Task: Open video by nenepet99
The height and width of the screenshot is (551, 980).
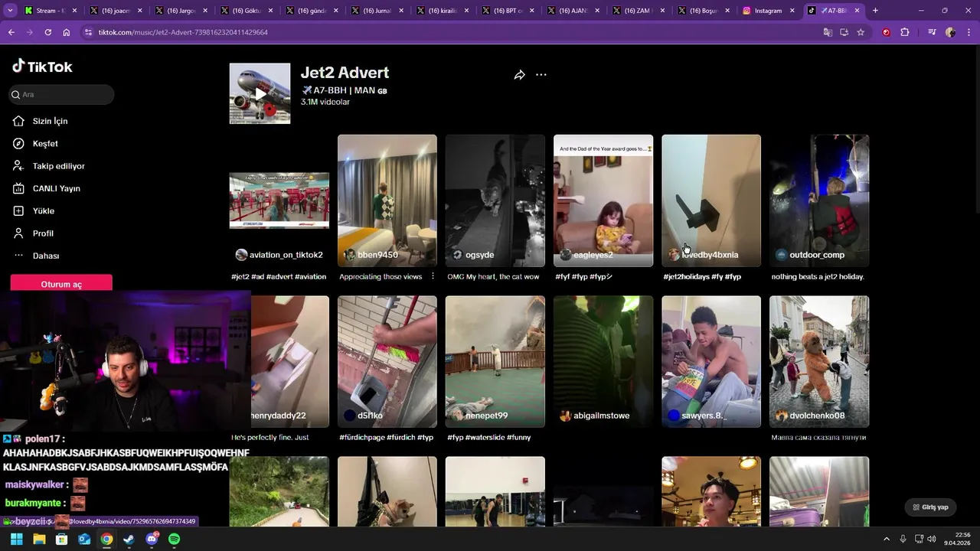Action: pyautogui.click(x=495, y=361)
